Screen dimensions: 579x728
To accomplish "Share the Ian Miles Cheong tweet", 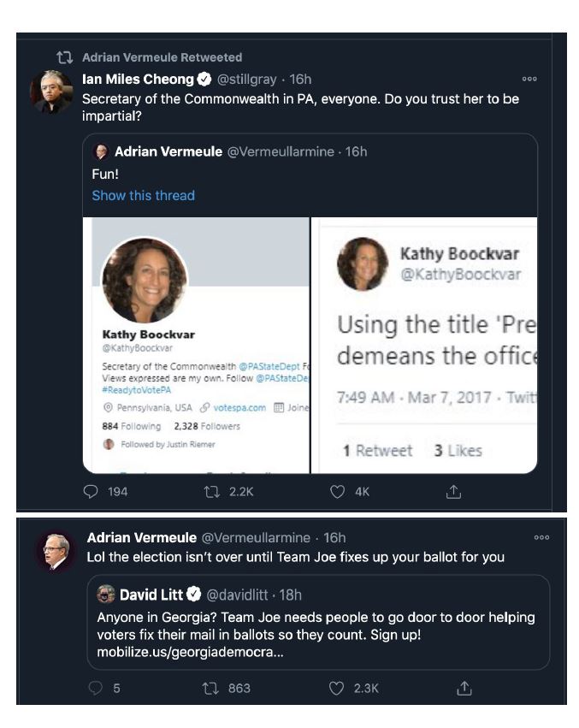I will 453,491.
